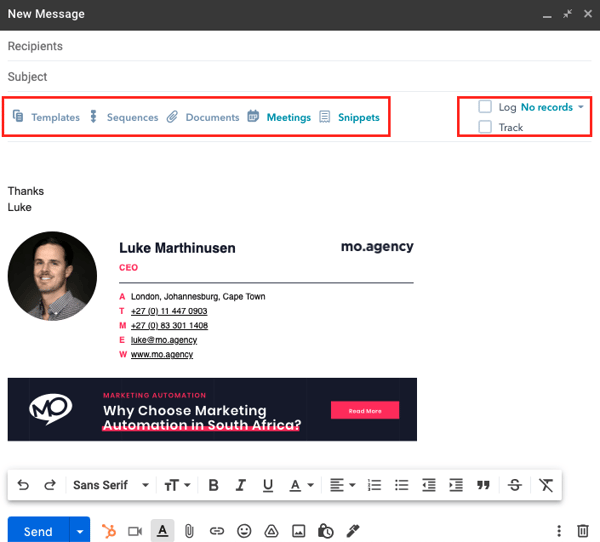The width and height of the screenshot is (600, 542).
Task: Toggle strikethrough formatting
Action: coord(515,485)
